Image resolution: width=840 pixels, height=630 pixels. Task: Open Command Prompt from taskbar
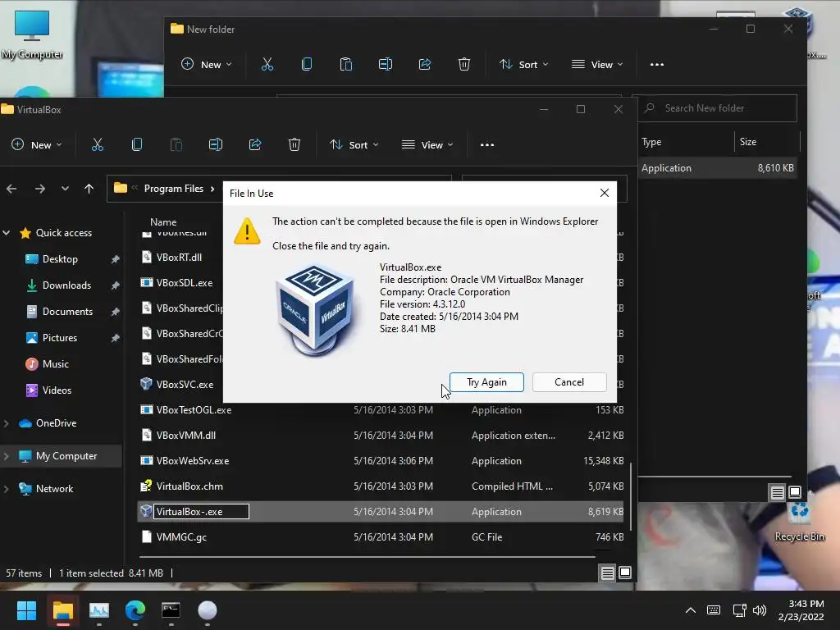(171, 610)
